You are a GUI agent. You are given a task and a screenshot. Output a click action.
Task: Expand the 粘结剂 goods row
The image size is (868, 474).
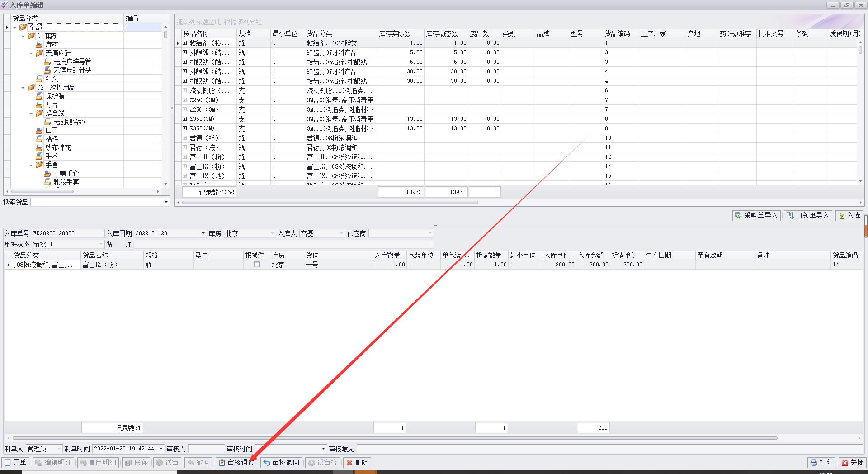185,43
